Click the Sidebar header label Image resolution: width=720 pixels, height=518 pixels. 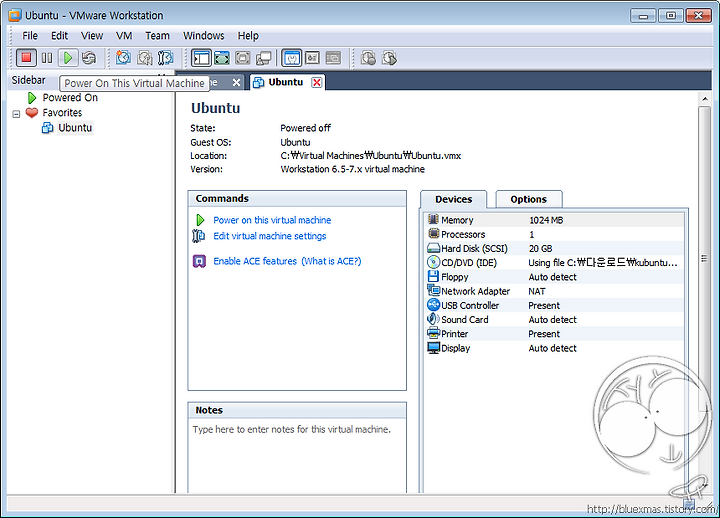coord(28,80)
